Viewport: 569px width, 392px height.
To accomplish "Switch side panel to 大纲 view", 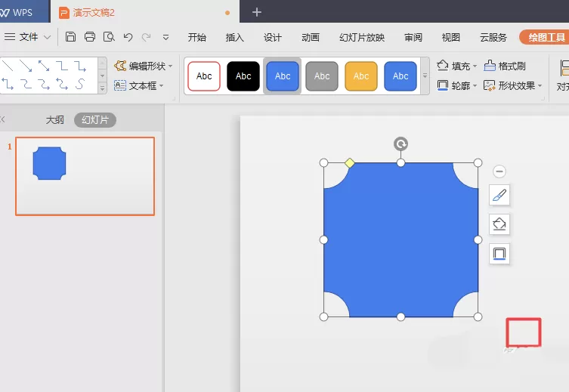I will pos(55,120).
